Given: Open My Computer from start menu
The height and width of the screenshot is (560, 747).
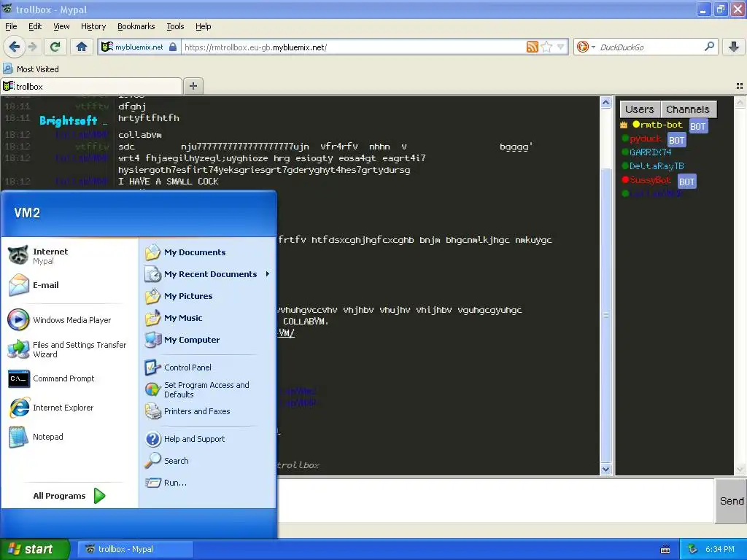Looking at the screenshot, I should click(207, 340).
